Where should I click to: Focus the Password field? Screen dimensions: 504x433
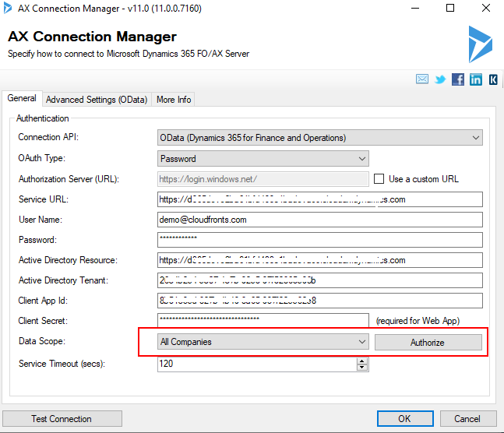(x=320, y=240)
